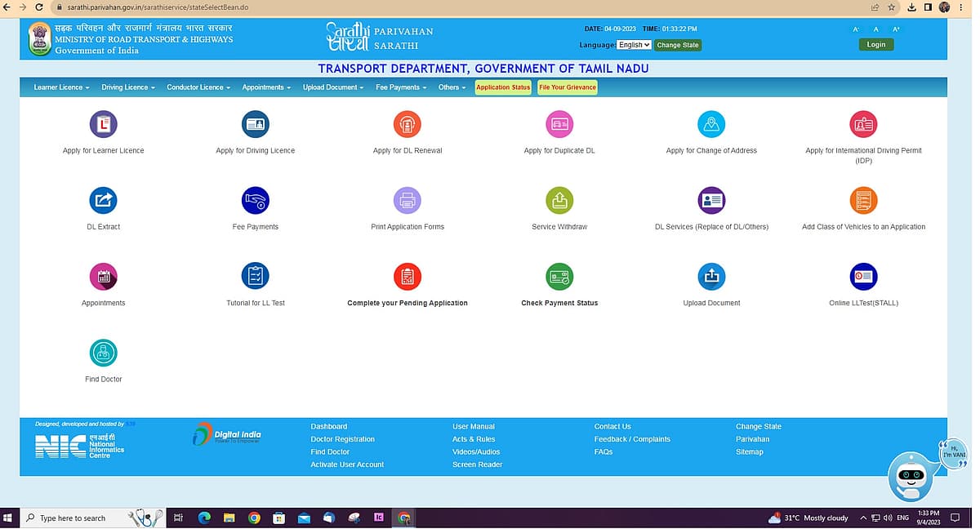Image resolution: width=980 pixels, height=529 pixels.
Task: Click the Find Doctor icon
Action: 103,353
